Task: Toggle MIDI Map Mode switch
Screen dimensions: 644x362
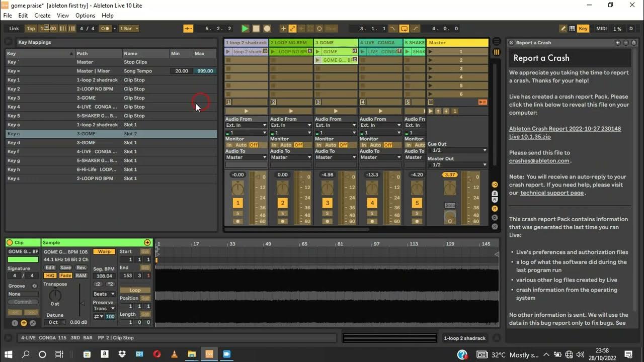Action: (x=601, y=29)
